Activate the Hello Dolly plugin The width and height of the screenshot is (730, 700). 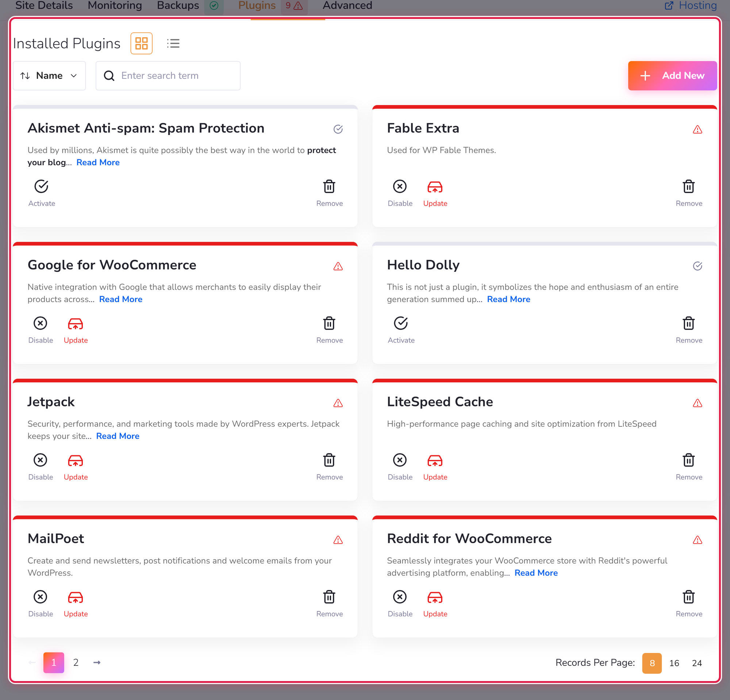(401, 330)
